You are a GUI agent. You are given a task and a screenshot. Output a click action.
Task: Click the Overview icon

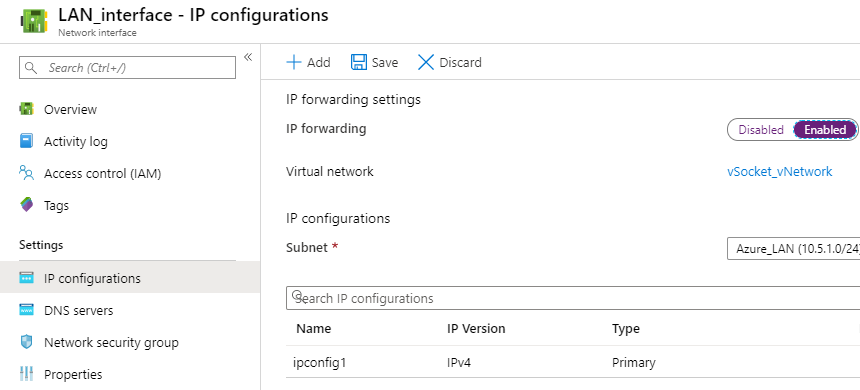[x=26, y=109]
